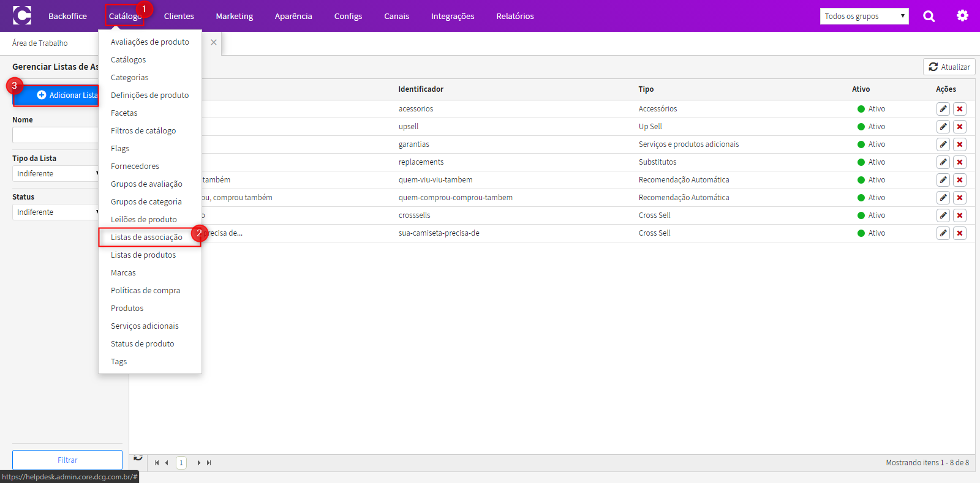This screenshot has height=483, width=980.
Task: Open the Todos os grupos dropdown
Action: pos(864,16)
